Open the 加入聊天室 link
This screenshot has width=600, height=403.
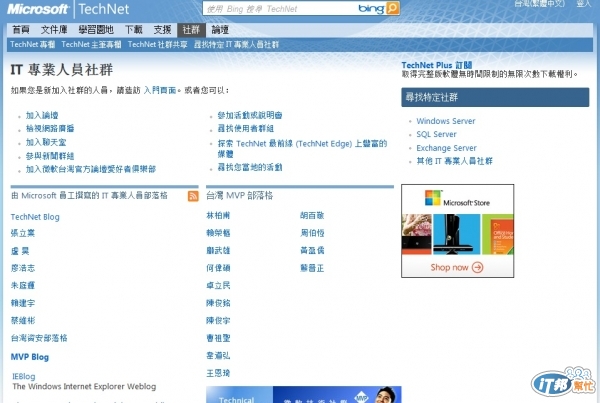point(46,142)
